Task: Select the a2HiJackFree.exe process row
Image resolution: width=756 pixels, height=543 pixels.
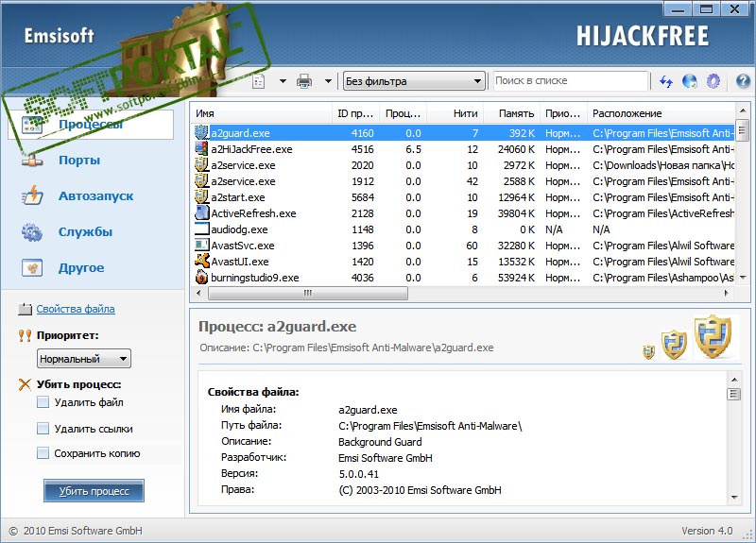Action: (463, 149)
